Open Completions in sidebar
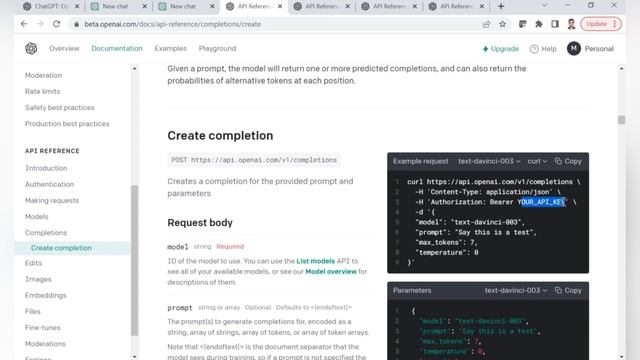Image resolution: width=640 pixels, height=360 pixels. (x=46, y=233)
